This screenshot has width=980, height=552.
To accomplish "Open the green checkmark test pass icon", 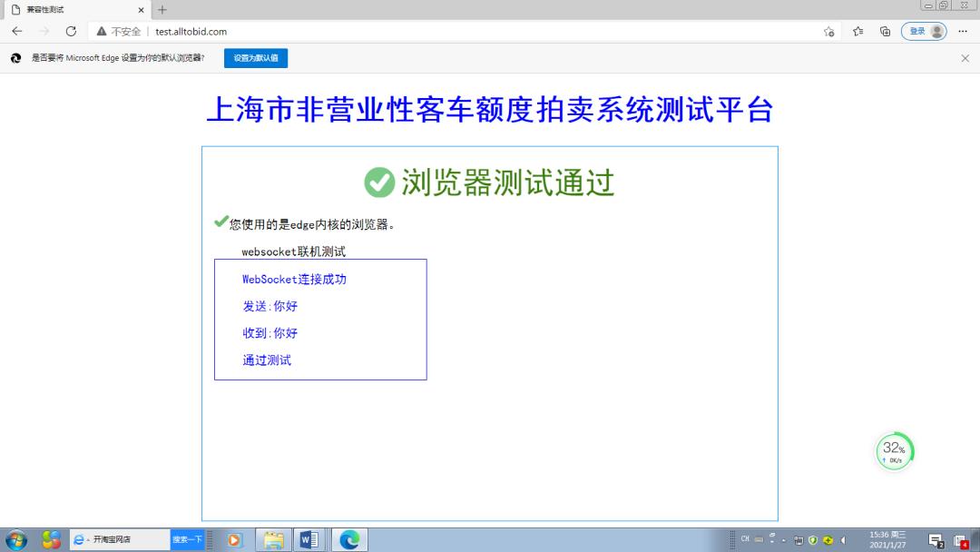I will 379,182.
